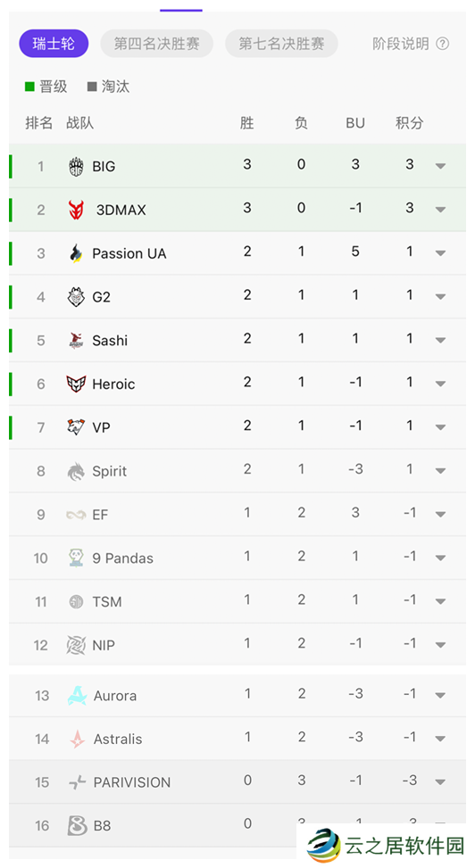Screen dimensions: 475x868
Task: Switch to the 第七名决胜赛 tab
Action: (281, 44)
